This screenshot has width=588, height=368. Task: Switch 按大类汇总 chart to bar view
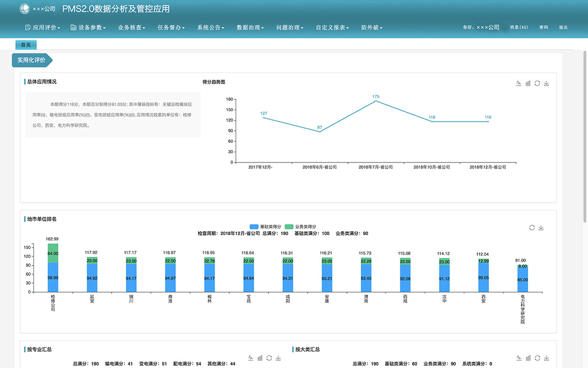528,358
